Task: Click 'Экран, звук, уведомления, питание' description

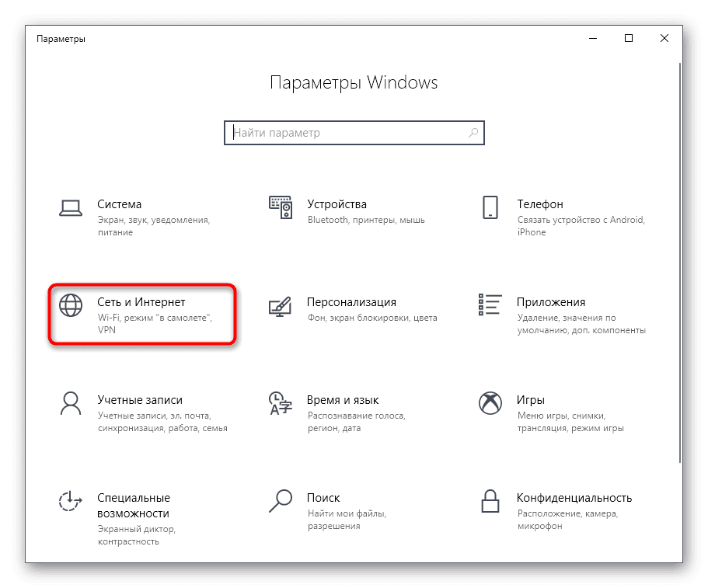Action: tap(154, 226)
